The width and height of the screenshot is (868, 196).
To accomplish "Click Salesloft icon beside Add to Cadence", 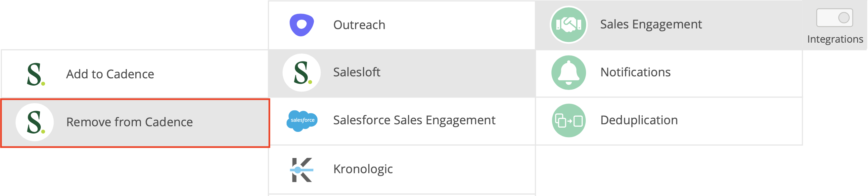I will [35, 74].
